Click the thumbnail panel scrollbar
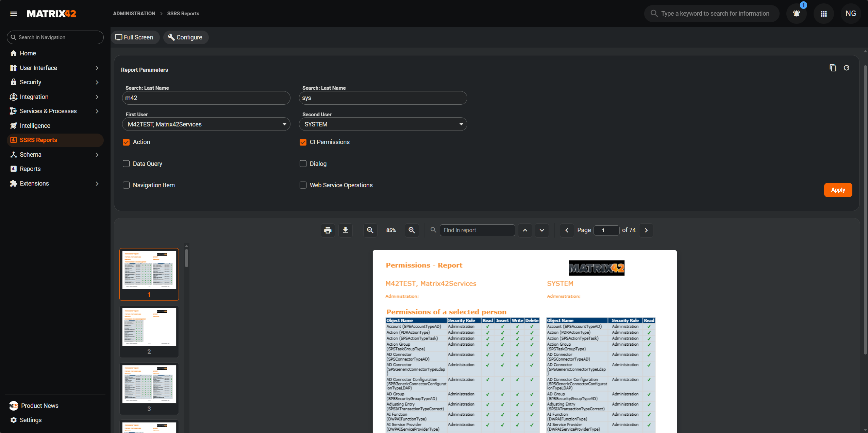This screenshot has height=433, width=868. tap(186, 258)
